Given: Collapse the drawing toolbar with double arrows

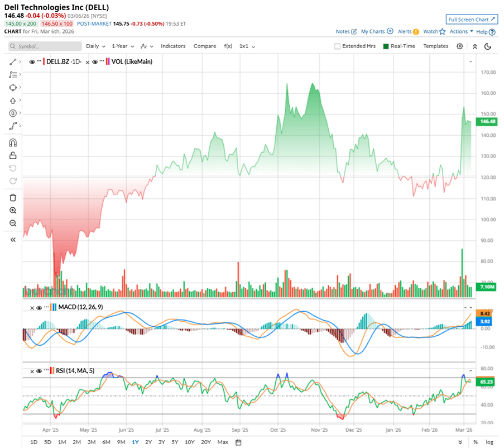Looking at the screenshot, I should [13, 240].
